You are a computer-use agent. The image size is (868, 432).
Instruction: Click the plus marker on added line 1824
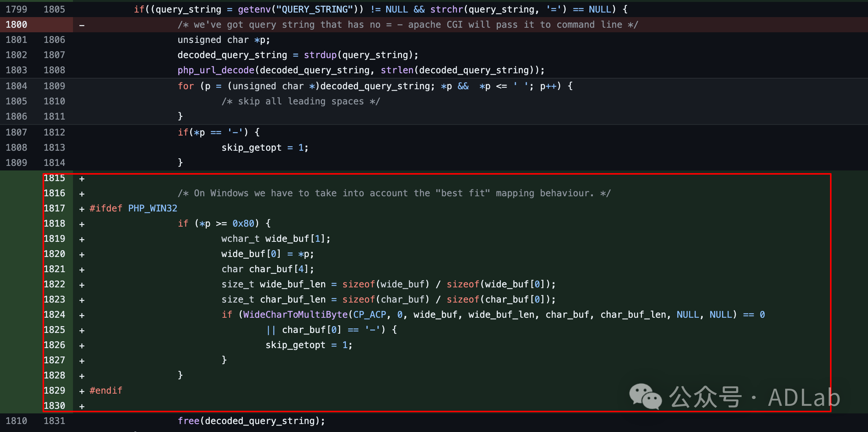click(x=82, y=315)
